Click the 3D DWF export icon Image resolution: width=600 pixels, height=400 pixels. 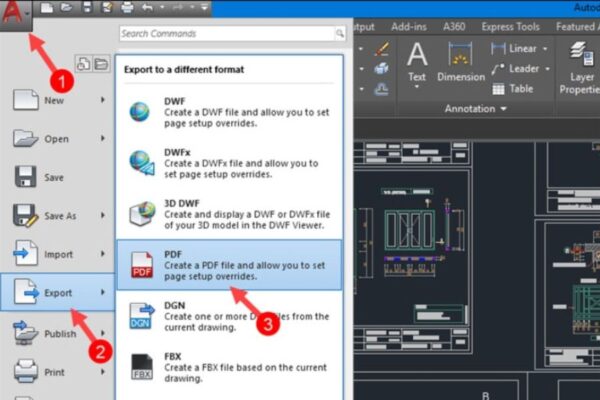[141, 214]
